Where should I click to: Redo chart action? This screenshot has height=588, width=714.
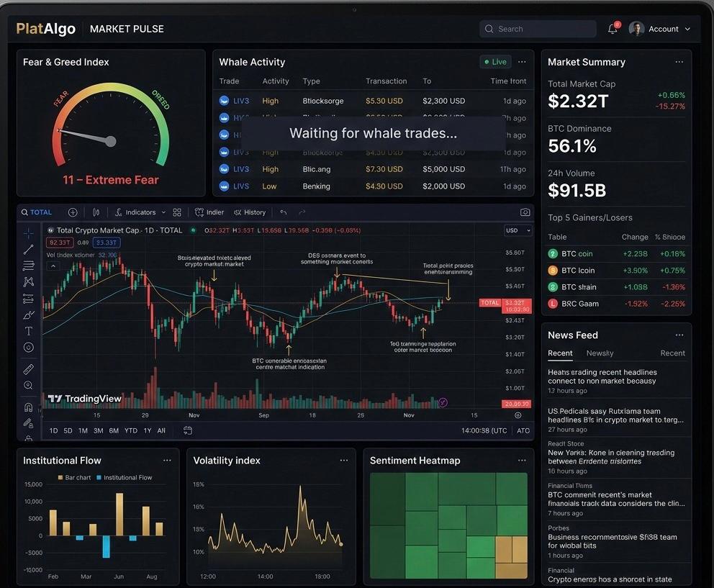pyautogui.click(x=302, y=212)
